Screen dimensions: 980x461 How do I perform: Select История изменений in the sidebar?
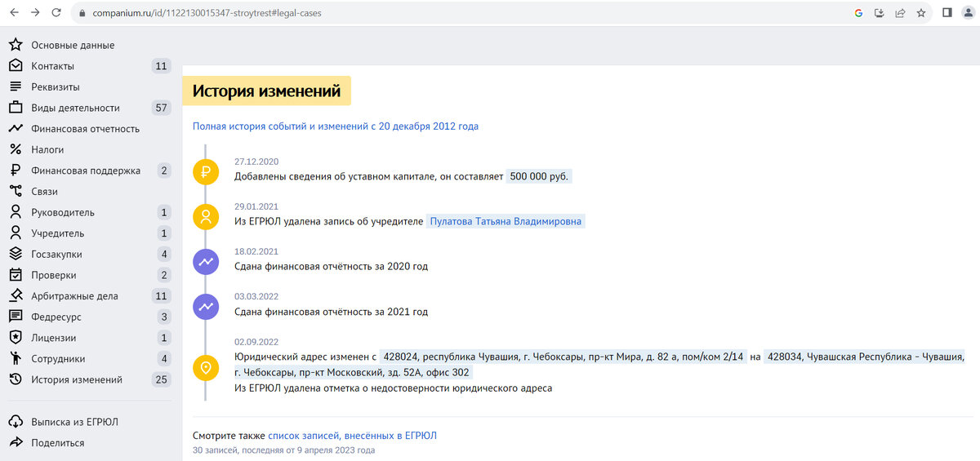point(77,379)
